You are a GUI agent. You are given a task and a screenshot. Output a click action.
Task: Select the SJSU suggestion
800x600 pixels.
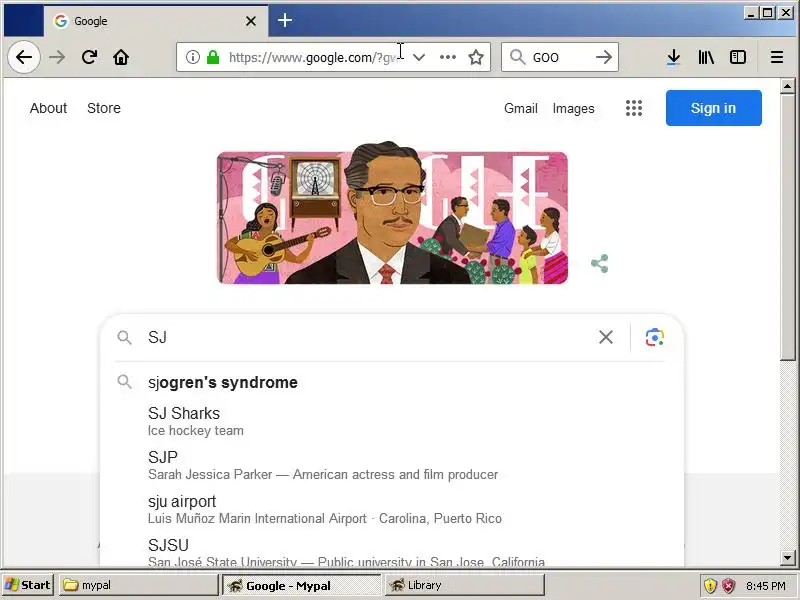click(x=392, y=553)
